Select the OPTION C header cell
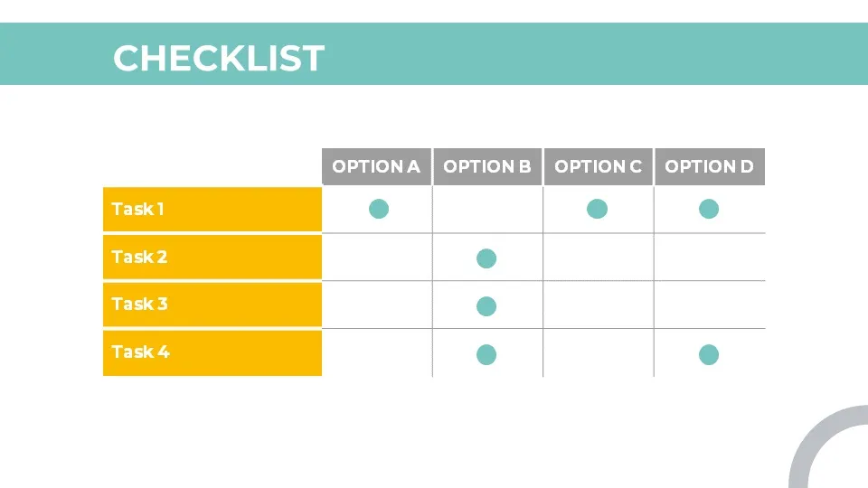 click(598, 166)
